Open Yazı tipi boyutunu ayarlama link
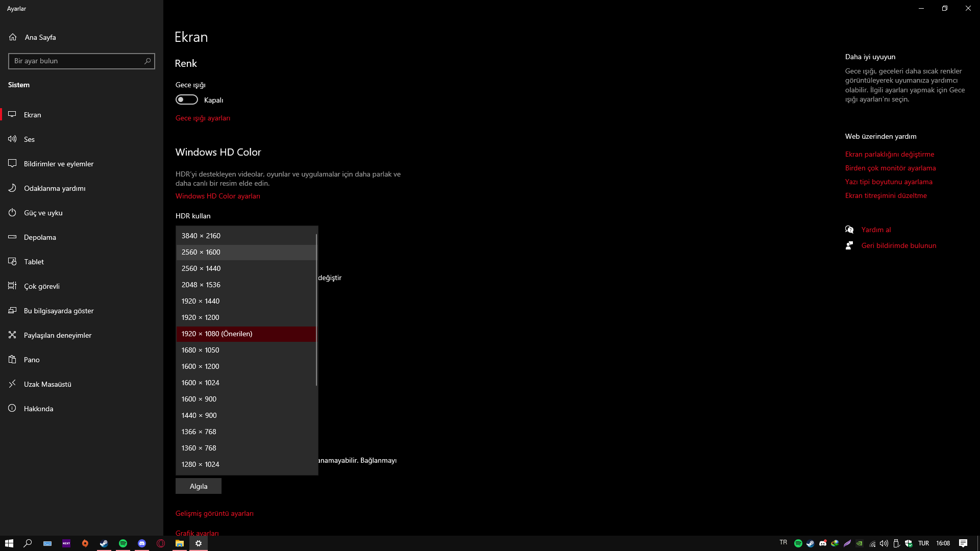This screenshot has height=551, width=980. 889,182
